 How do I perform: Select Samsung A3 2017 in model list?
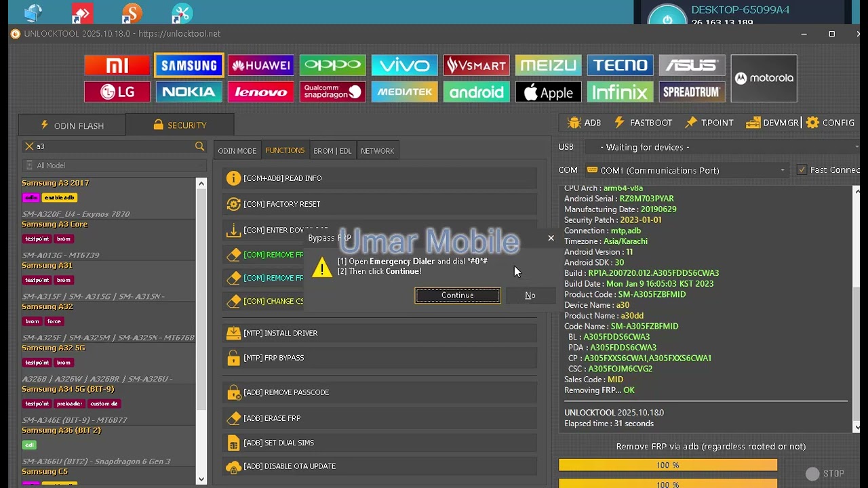(56, 183)
